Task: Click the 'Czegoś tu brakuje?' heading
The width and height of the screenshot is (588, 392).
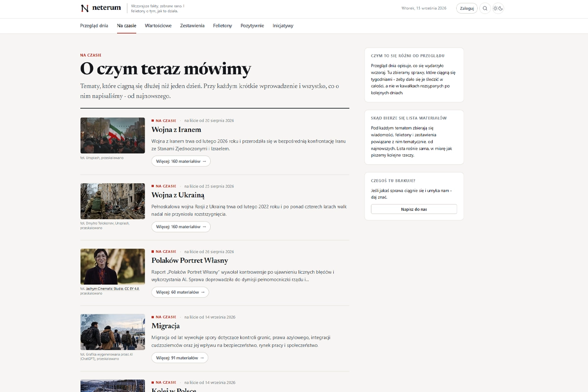Action: click(393, 180)
